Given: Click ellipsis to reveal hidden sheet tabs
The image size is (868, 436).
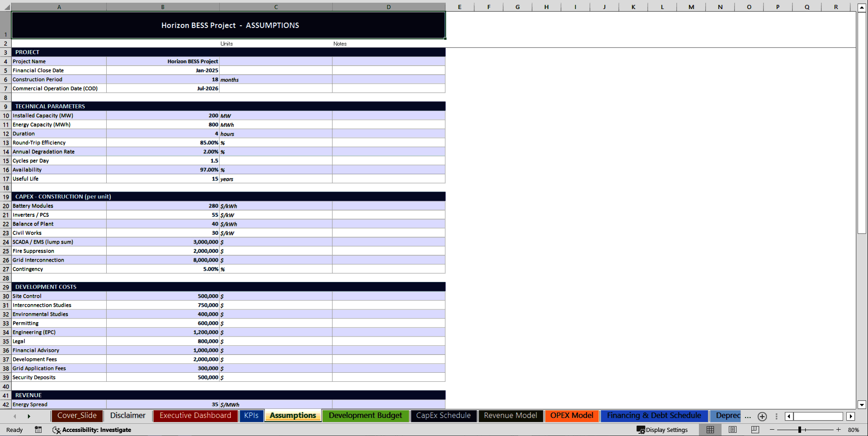Looking at the screenshot, I should pos(748,417).
